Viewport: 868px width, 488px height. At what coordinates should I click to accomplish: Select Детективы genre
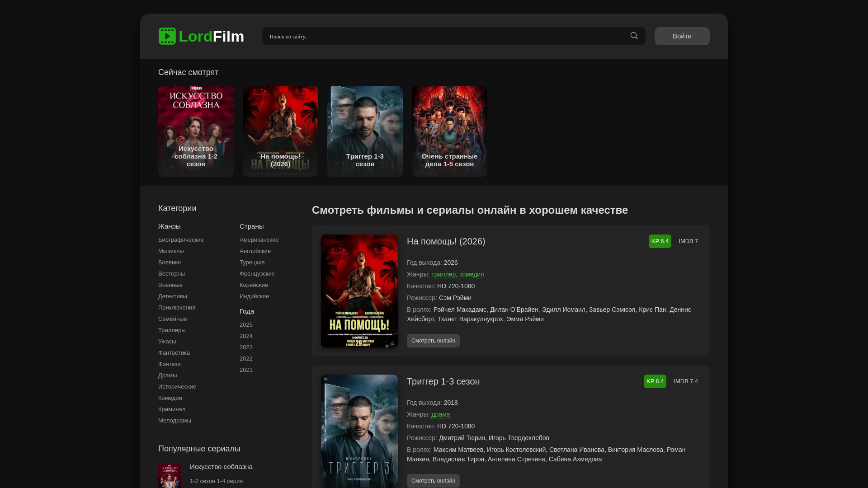(x=173, y=296)
